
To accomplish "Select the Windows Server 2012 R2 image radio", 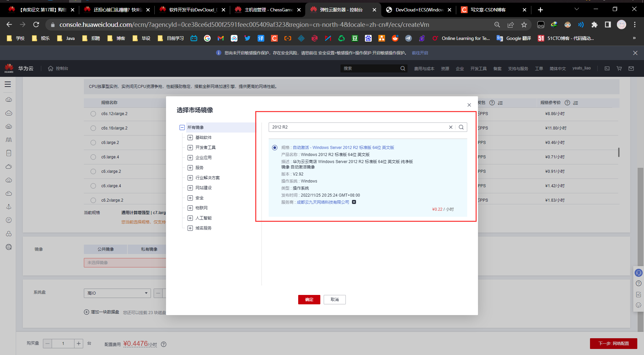I will (x=275, y=148).
